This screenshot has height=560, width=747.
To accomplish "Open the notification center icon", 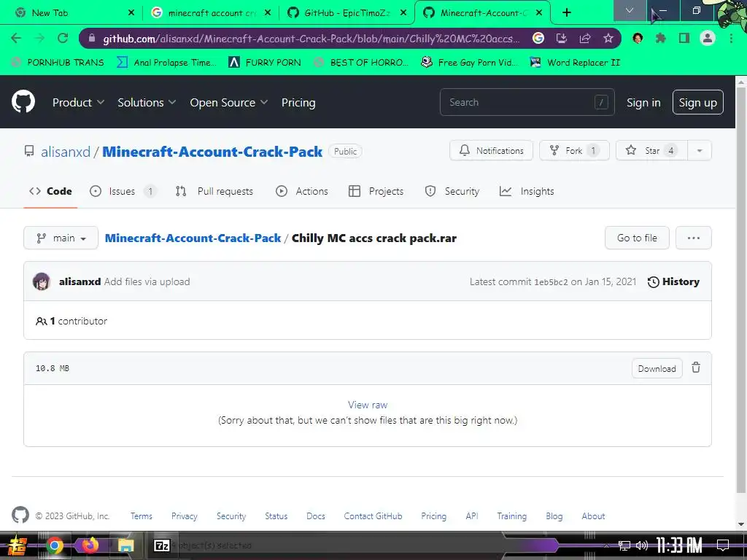I will 723,545.
